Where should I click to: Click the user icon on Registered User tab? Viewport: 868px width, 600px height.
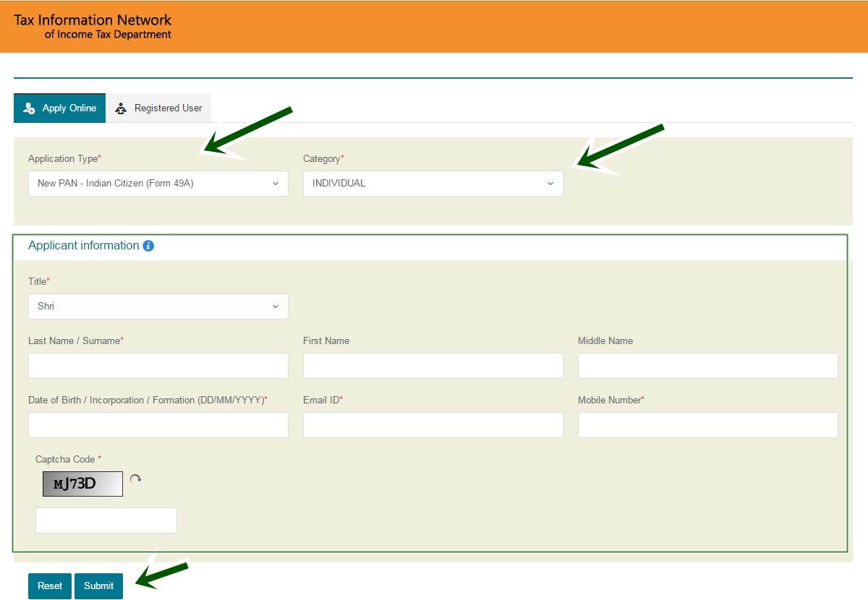tap(122, 108)
